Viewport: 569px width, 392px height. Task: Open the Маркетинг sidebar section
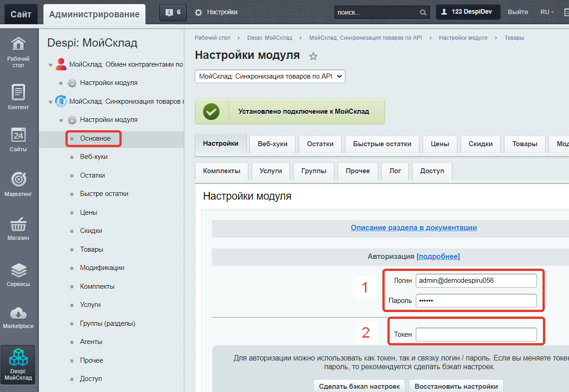pyautogui.click(x=18, y=184)
